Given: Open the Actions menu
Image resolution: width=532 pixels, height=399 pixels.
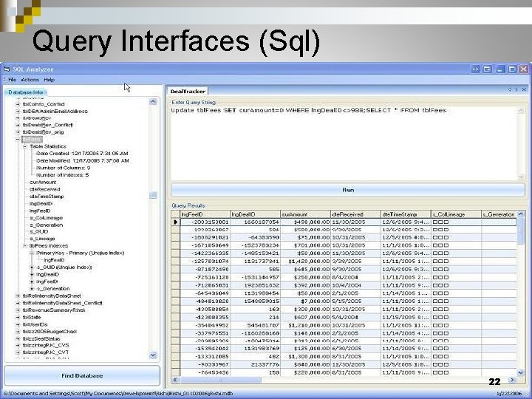Looking at the screenshot, I should coord(30,80).
